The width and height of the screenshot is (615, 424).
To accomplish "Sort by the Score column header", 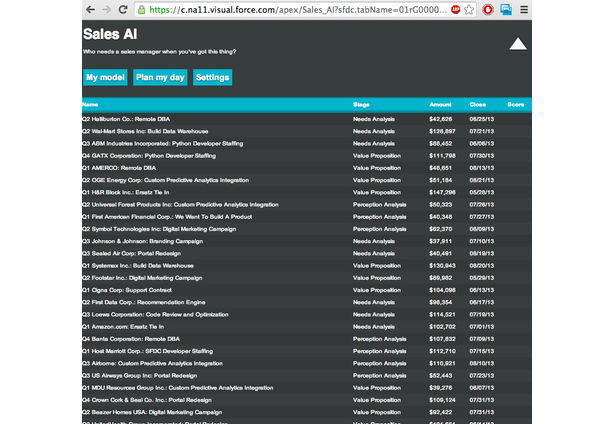I will (x=516, y=105).
